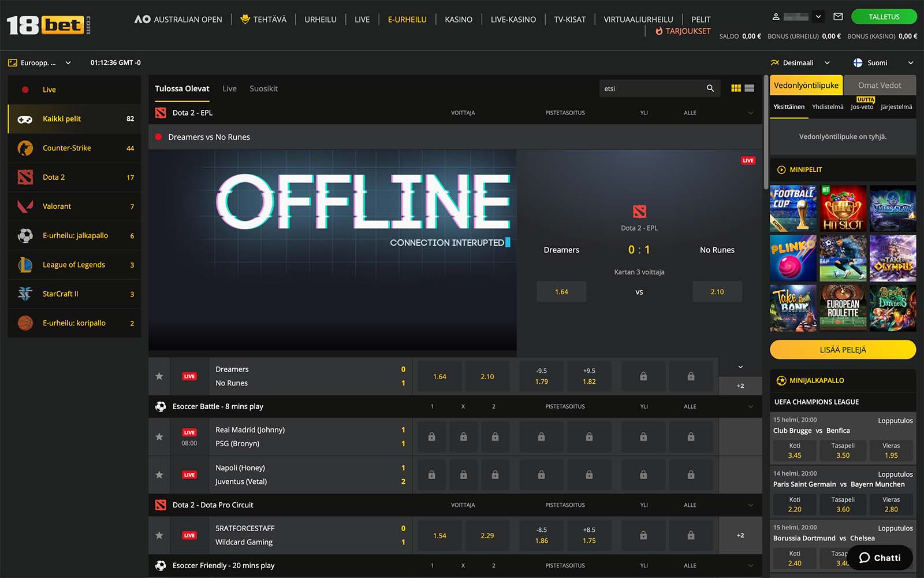Image resolution: width=924 pixels, height=578 pixels.
Task: Click the TALLETUS deposit button
Action: click(884, 17)
